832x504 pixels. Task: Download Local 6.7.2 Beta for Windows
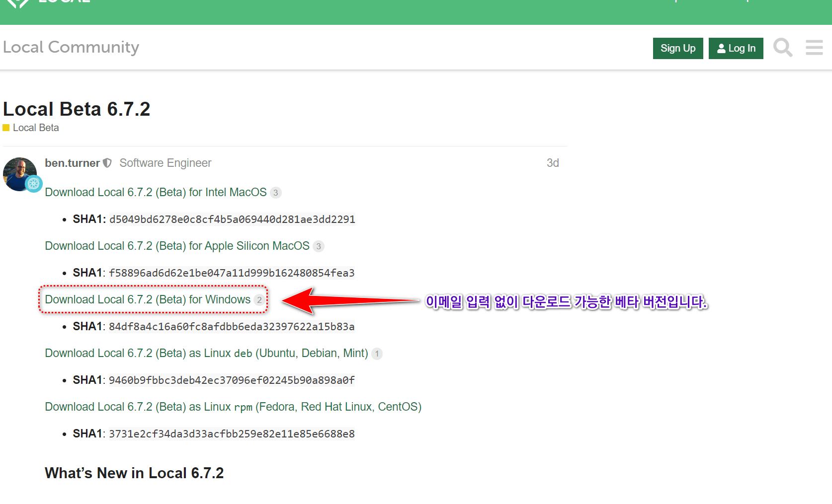tap(147, 299)
